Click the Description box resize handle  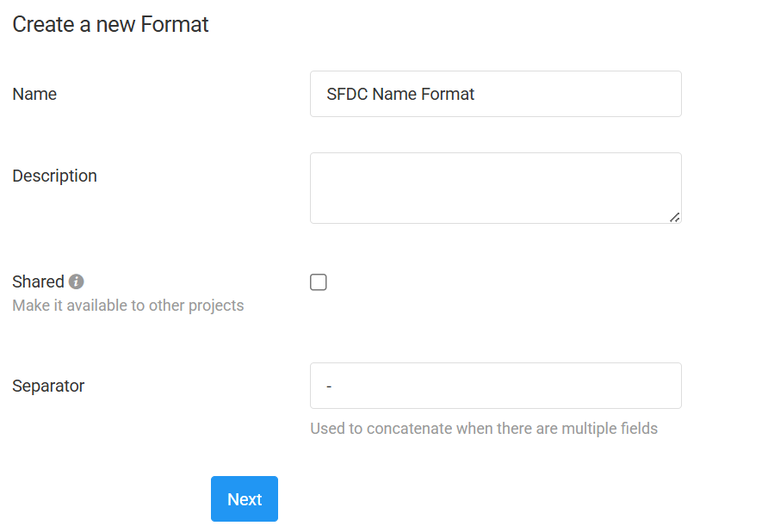[674, 217]
